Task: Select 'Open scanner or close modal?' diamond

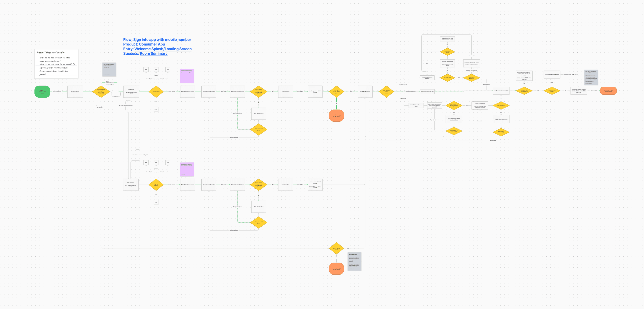Action: [x=454, y=131]
